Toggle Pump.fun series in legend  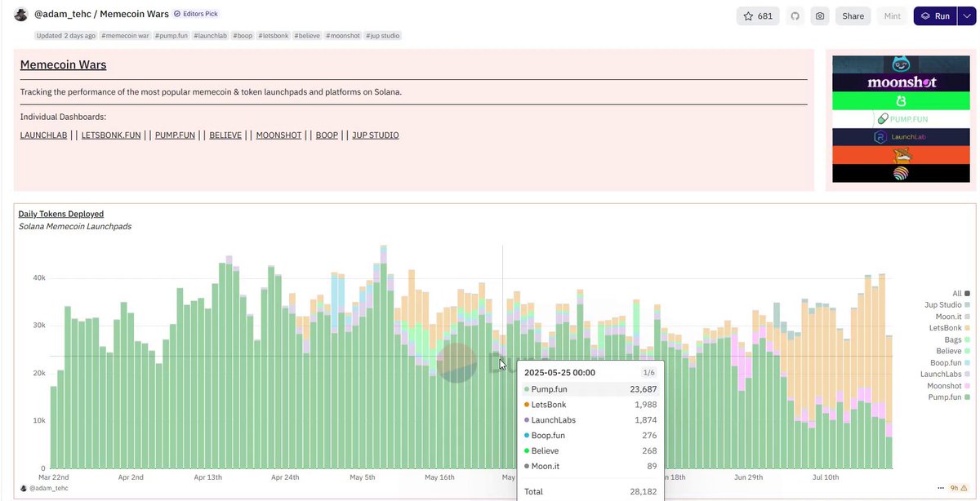point(950,397)
